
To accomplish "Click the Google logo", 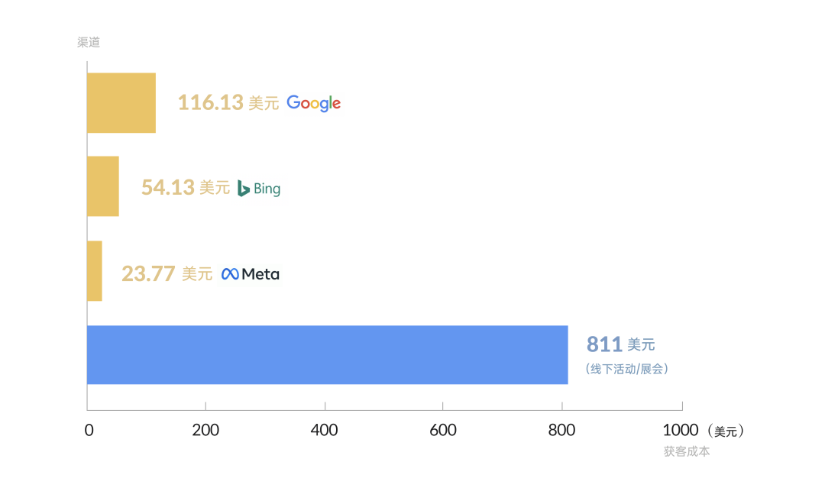I will pos(314,103).
